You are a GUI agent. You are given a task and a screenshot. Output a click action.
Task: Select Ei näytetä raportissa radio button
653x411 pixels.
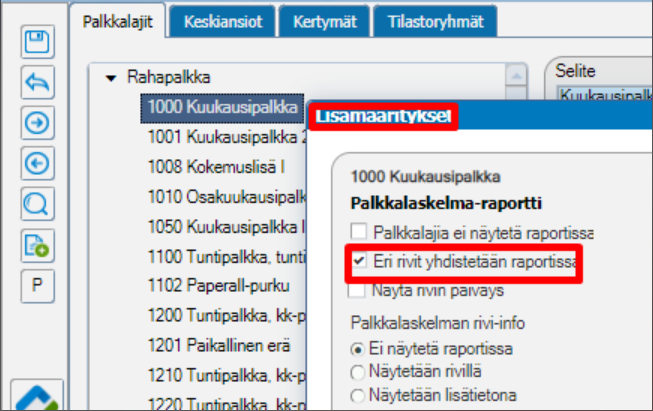point(357,349)
